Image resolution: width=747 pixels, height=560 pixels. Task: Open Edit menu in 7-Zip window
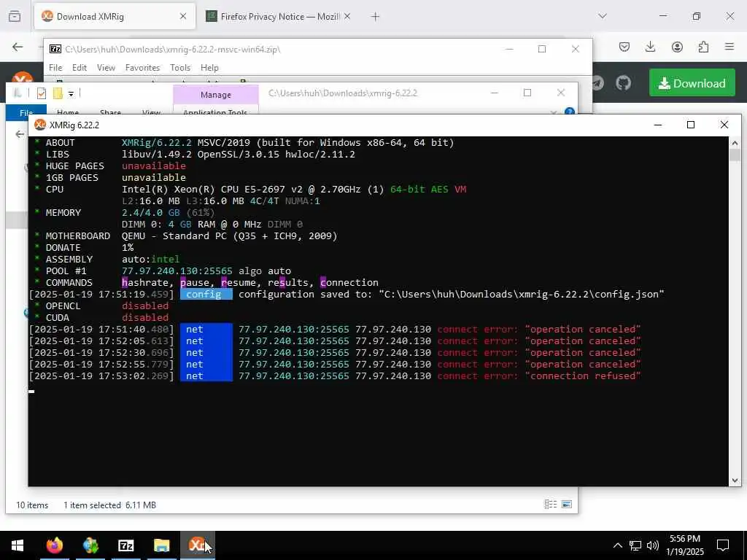tap(79, 68)
